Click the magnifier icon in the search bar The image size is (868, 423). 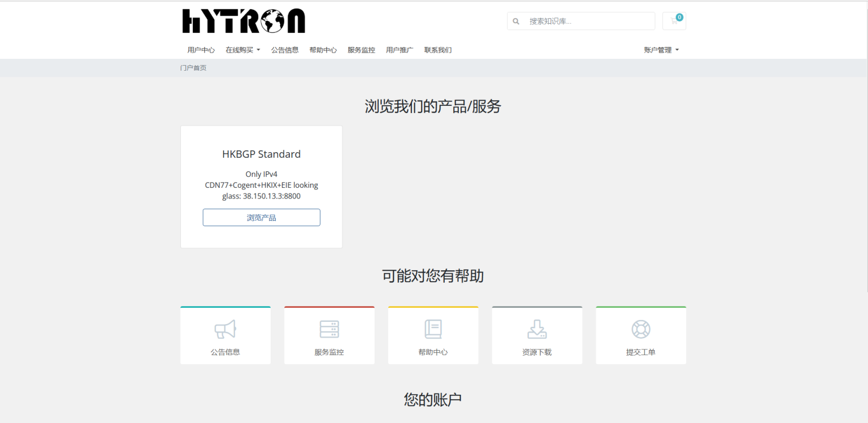[x=516, y=21]
